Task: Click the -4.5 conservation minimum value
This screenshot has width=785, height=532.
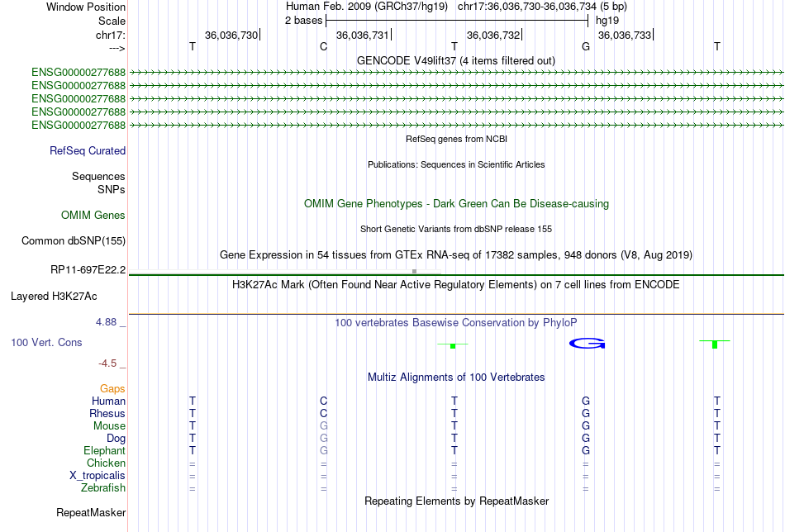Action: (x=107, y=363)
